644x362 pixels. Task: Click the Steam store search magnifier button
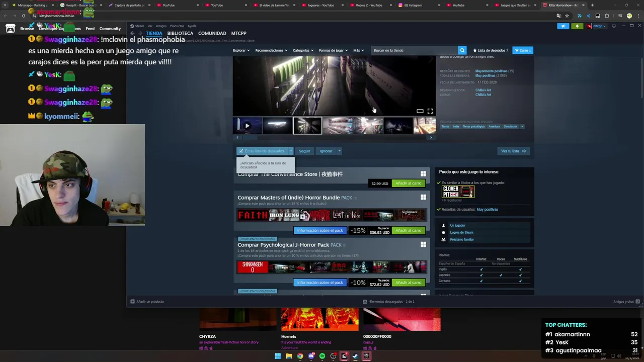[462, 50]
